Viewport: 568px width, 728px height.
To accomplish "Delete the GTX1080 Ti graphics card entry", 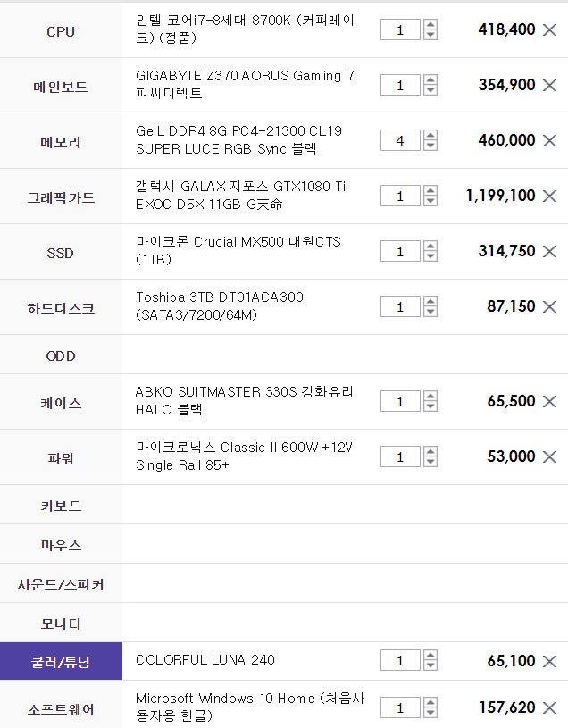I will tap(549, 196).
